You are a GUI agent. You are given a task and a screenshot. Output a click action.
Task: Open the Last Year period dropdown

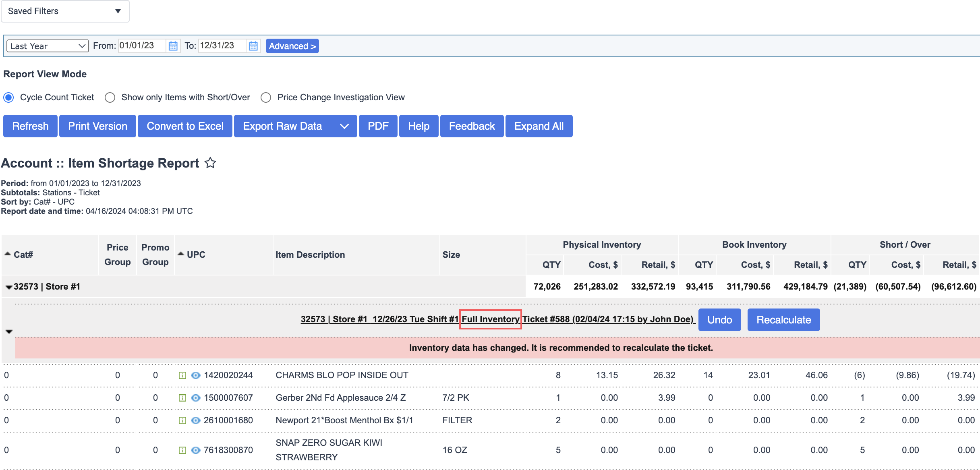(x=48, y=46)
